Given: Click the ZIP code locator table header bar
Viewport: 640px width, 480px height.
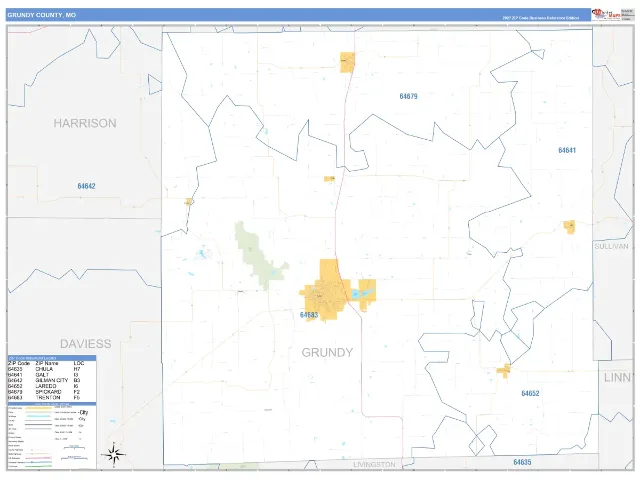Looking at the screenshot, I should click(52, 358).
